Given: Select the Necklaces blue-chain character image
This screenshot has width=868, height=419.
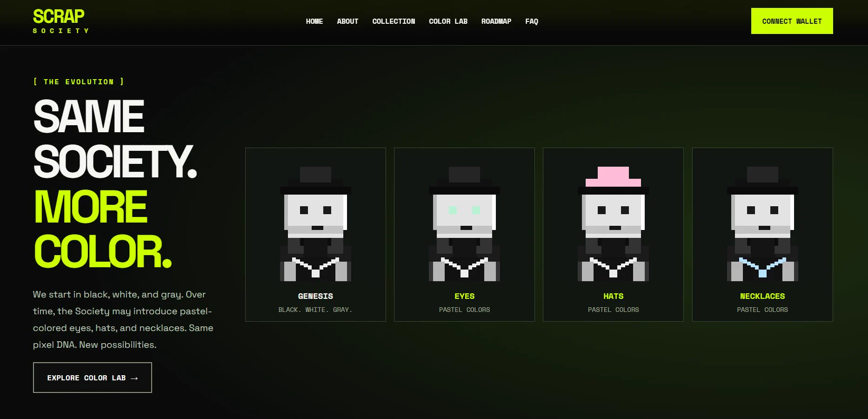Looking at the screenshot, I should 762,224.
